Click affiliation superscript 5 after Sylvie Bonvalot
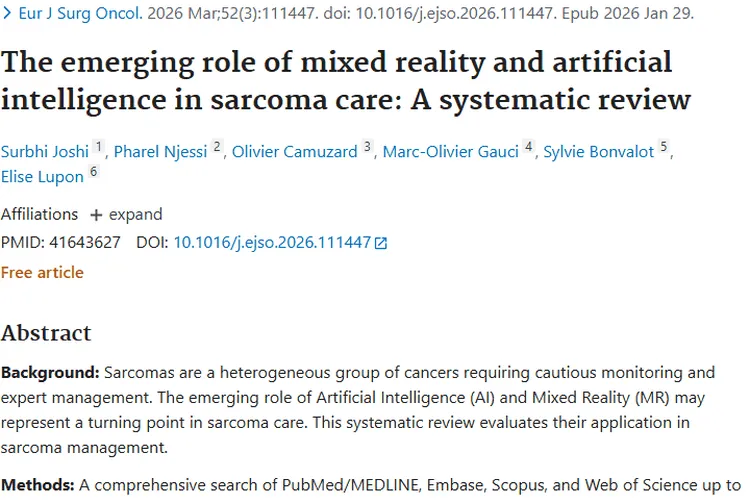This screenshot has width=750, height=500. [x=663, y=147]
